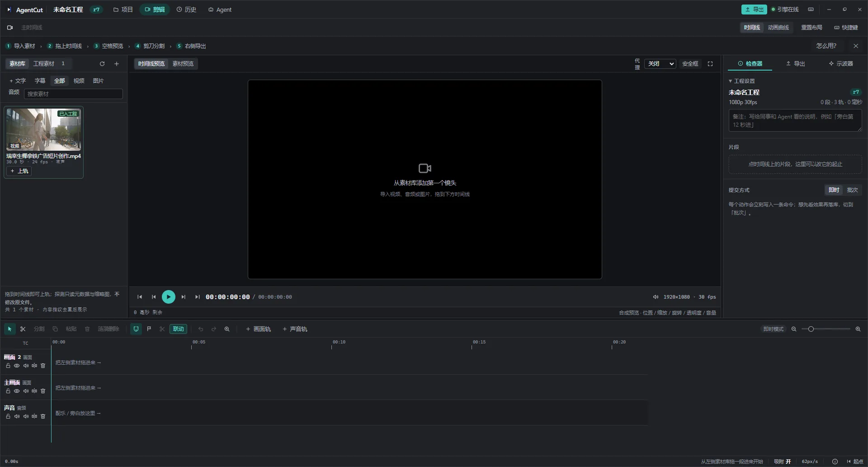Open the 项目 tab
Image resolution: width=868 pixels, height=467 pixels.
click(123, 10)
